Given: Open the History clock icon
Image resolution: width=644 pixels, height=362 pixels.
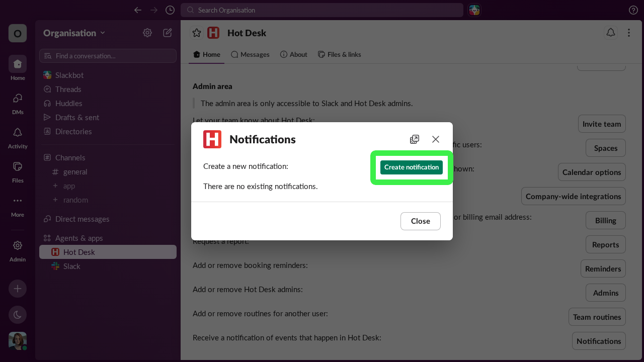Looking at the screenshot, I should pos(170,10).
